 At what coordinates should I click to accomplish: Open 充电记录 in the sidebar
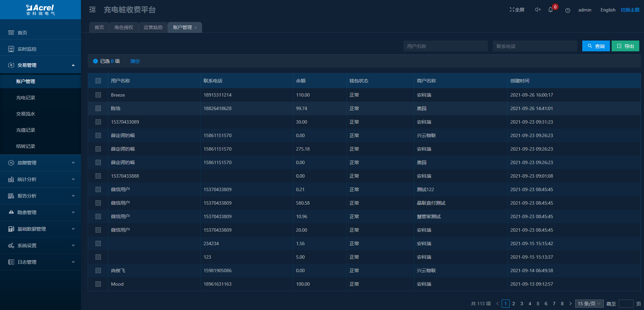[x=26, y=98]
